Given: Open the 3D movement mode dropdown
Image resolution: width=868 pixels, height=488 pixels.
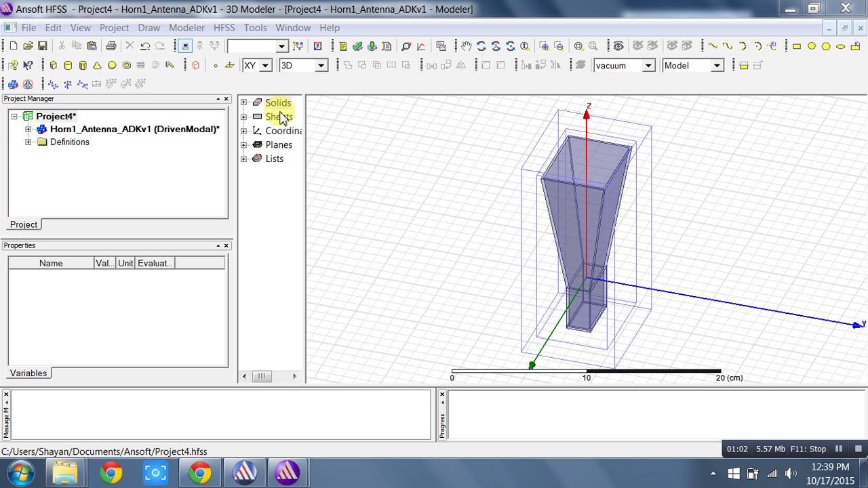Looking at the screenshot, I should point(321,66).
